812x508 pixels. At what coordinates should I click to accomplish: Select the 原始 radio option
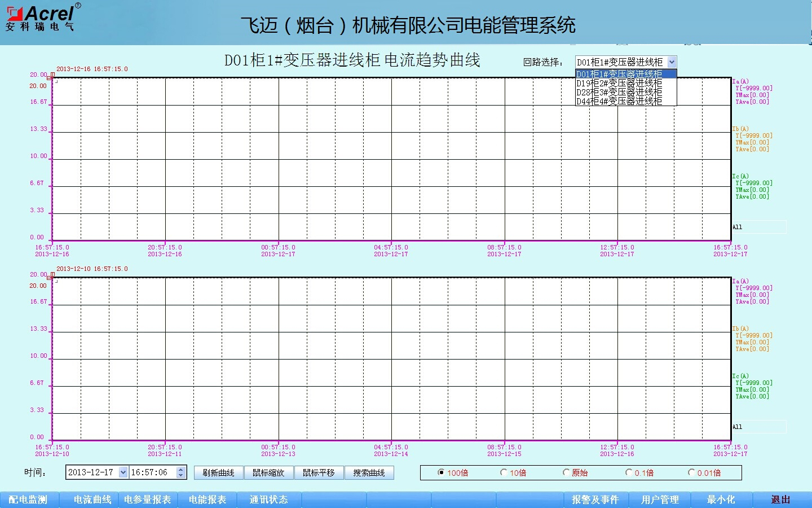coord(567,472)
